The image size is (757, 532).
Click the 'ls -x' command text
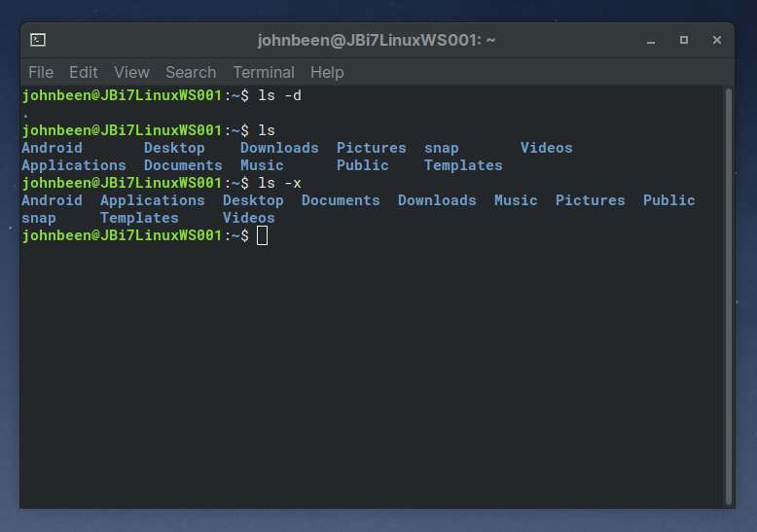tap(279, 184)
